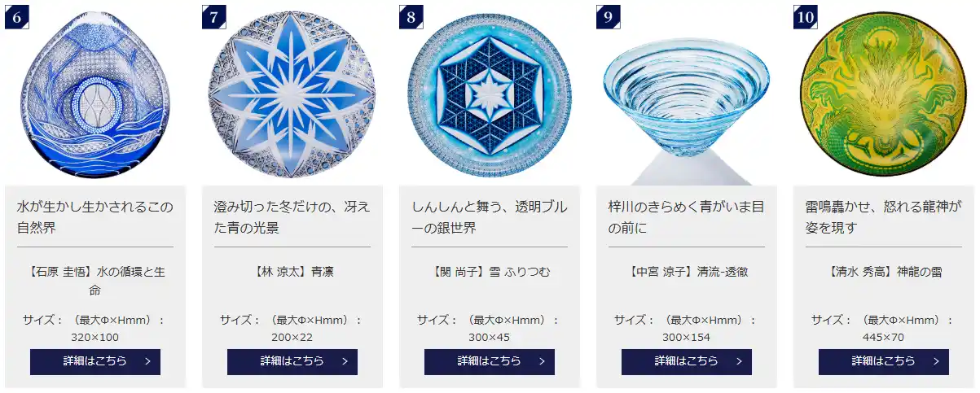The image size is (980, 393).
Task: Click 詳細はこちら for 清流-透徹
Action: 687,361
